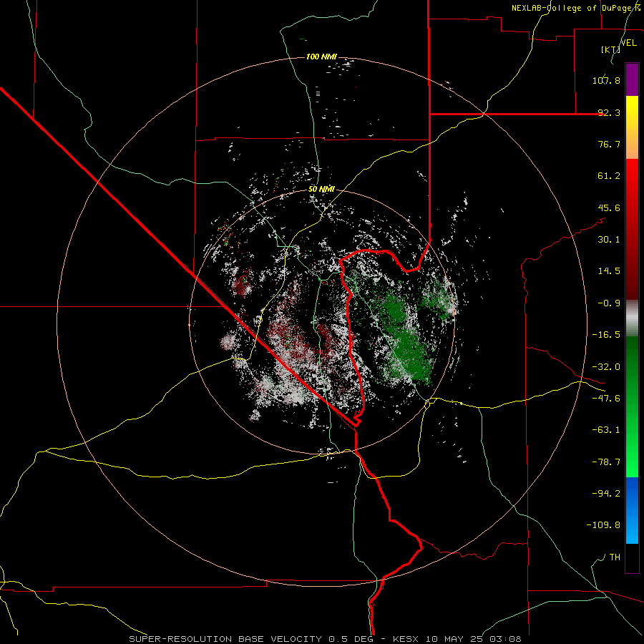Click 0.5 DEG in the bottom caption
644x644 pixels.
(351, 639)
